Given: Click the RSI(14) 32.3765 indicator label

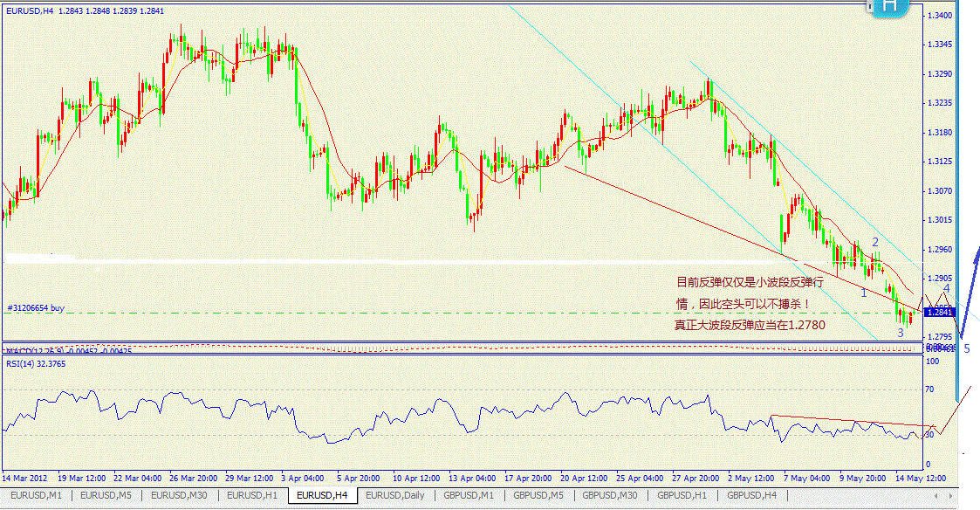Looking at the screenshot, I should click(x=36, y=363).
